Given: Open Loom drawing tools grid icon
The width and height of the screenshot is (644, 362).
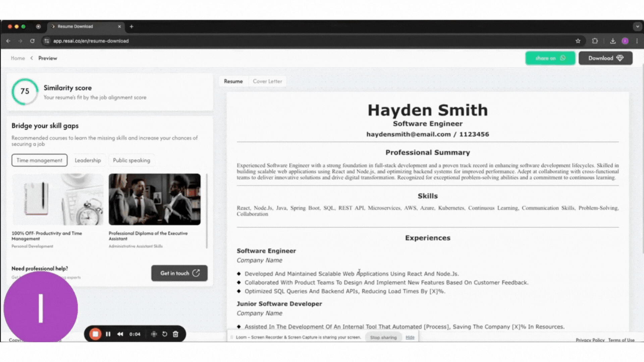Looking at the screenshot, I should point(154,334).
